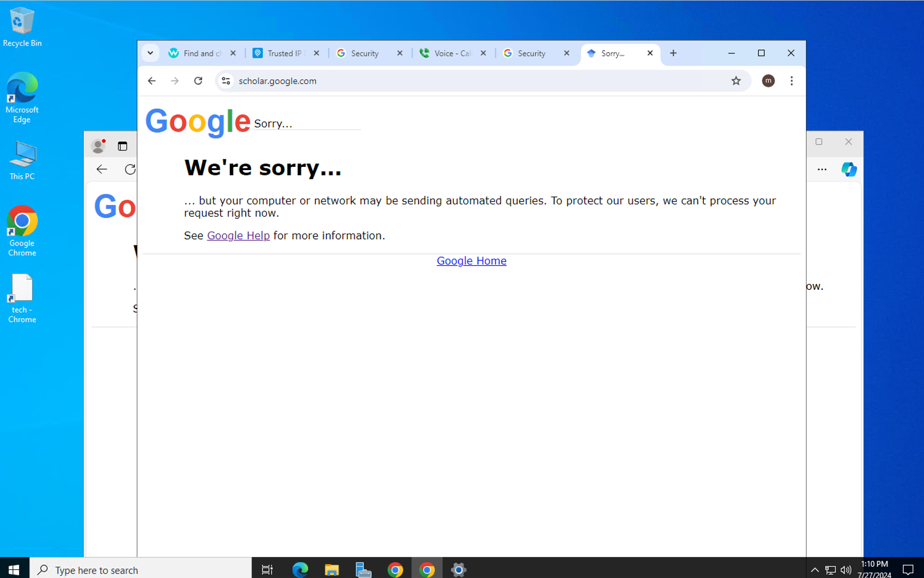The height and width of the screenshot is (578, 924).
Task: View site information icon in address bar
Action: point(226,81)
